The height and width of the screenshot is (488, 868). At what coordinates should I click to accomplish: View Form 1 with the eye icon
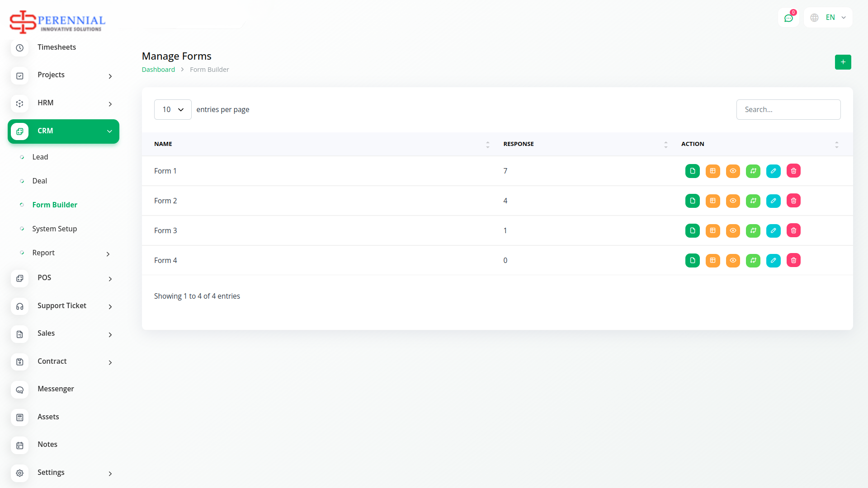tap(733, 171)
